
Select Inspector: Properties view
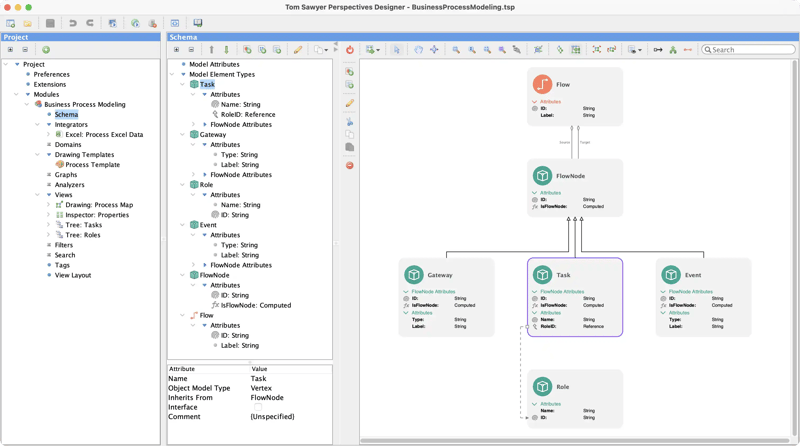pos(97,215)
